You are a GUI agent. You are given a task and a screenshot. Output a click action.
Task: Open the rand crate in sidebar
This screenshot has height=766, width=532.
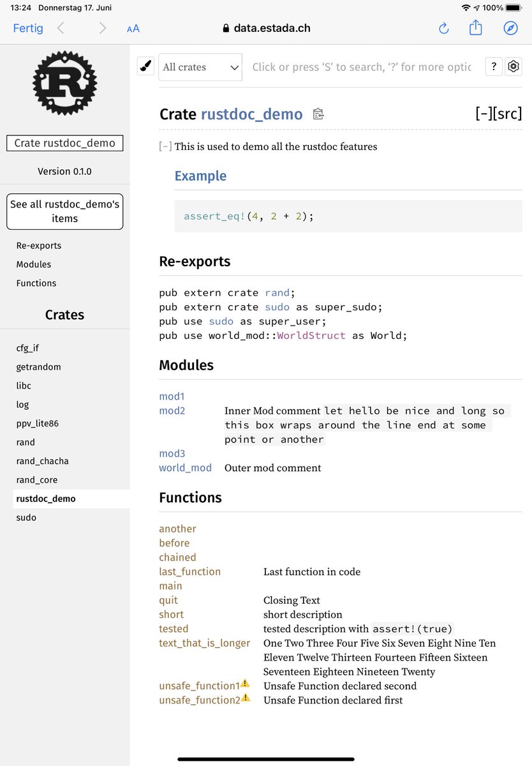(26, 442)
